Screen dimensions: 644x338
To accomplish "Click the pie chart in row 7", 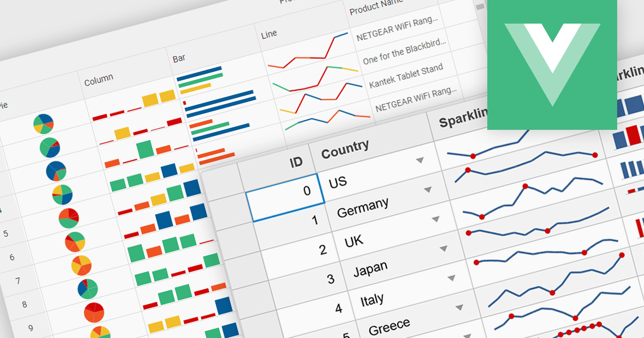I will tap(82, 265).
